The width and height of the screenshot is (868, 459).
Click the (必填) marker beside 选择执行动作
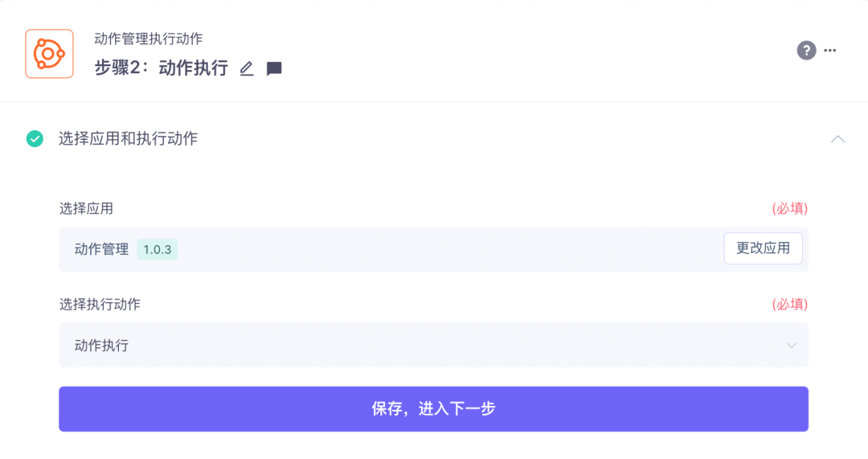tap(789, 305)
